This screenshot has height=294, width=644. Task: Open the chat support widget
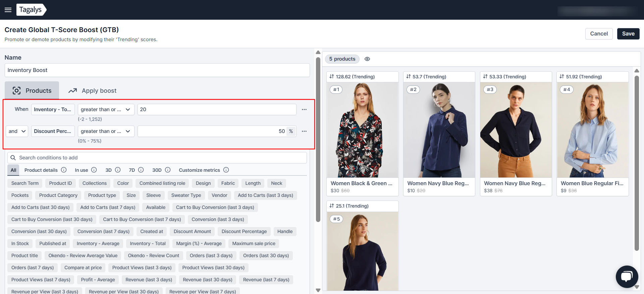click(627, 277)
